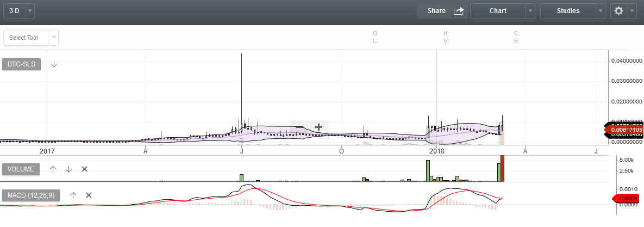Expand the dropdown arrow beside the gear

coord(632,11)
